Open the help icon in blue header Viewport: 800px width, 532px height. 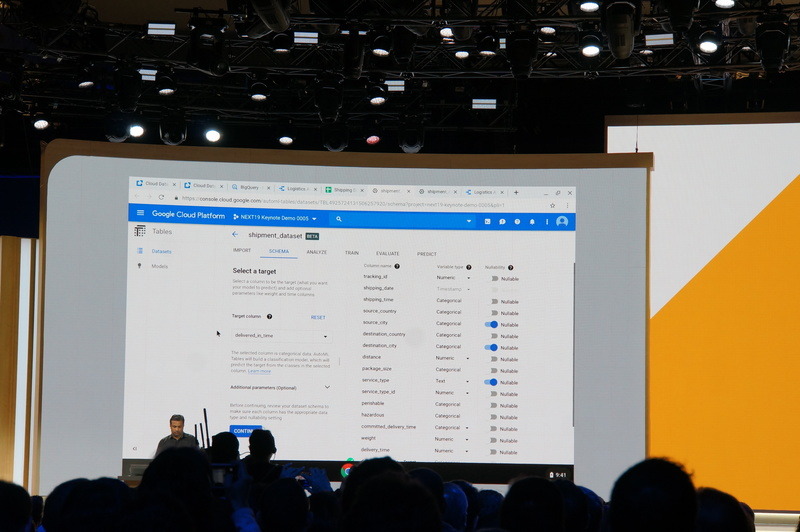pyautogui.click(x=517, y=221)
